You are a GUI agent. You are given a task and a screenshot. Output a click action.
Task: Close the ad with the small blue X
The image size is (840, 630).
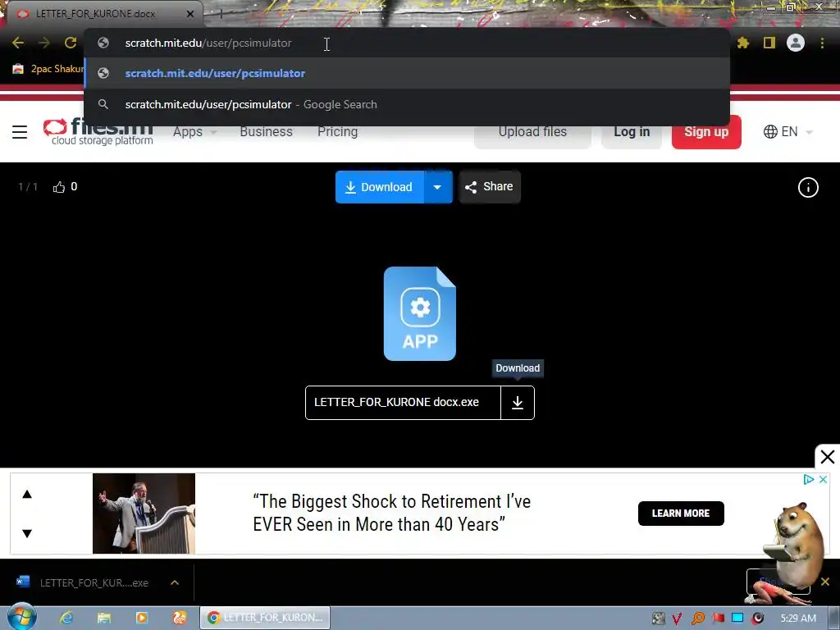(x=824, y=479)
